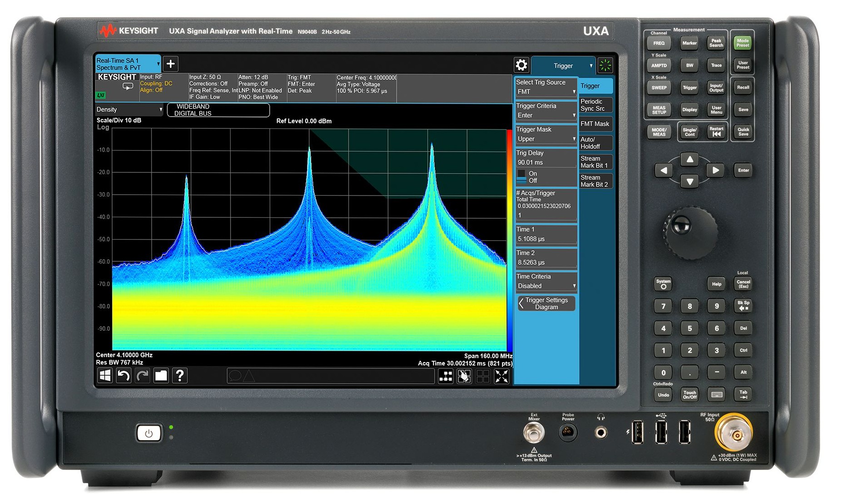Open the system settings gear icon
The image size is (841, 504).
coord(521,65)
